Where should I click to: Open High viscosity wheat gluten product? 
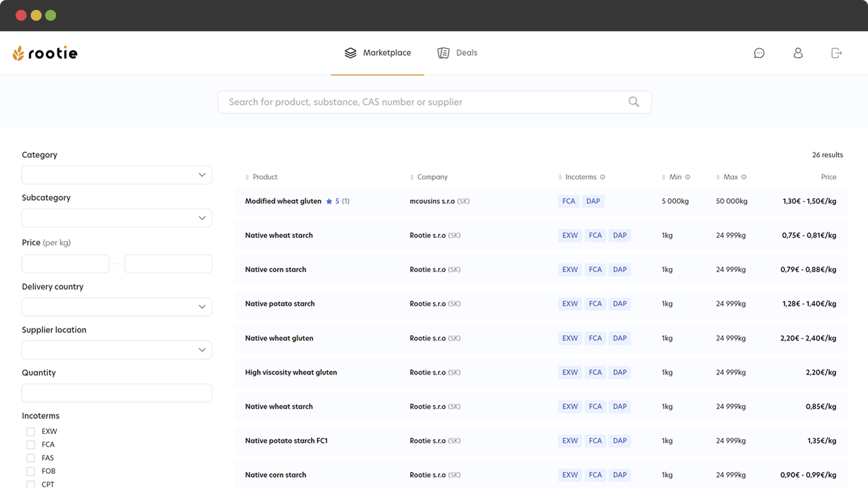[x=291, y=372]
